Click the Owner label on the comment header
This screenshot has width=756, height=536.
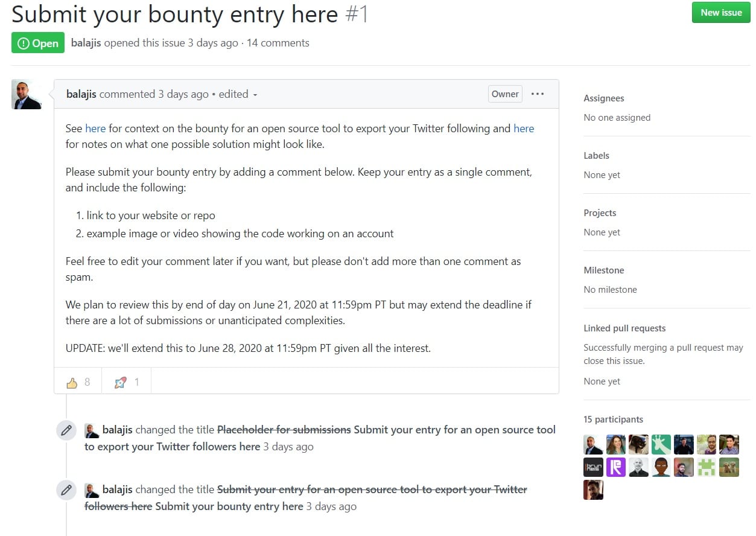(505, 94)
